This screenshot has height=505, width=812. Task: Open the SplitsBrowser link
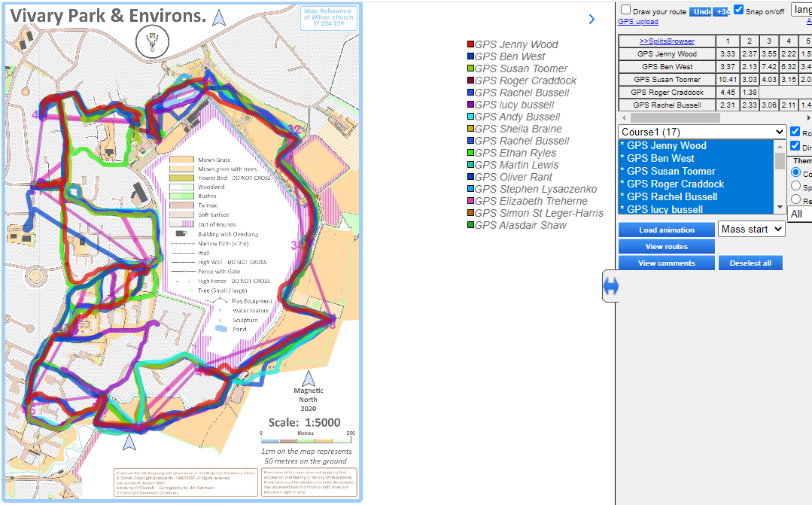tap(667, 41)
